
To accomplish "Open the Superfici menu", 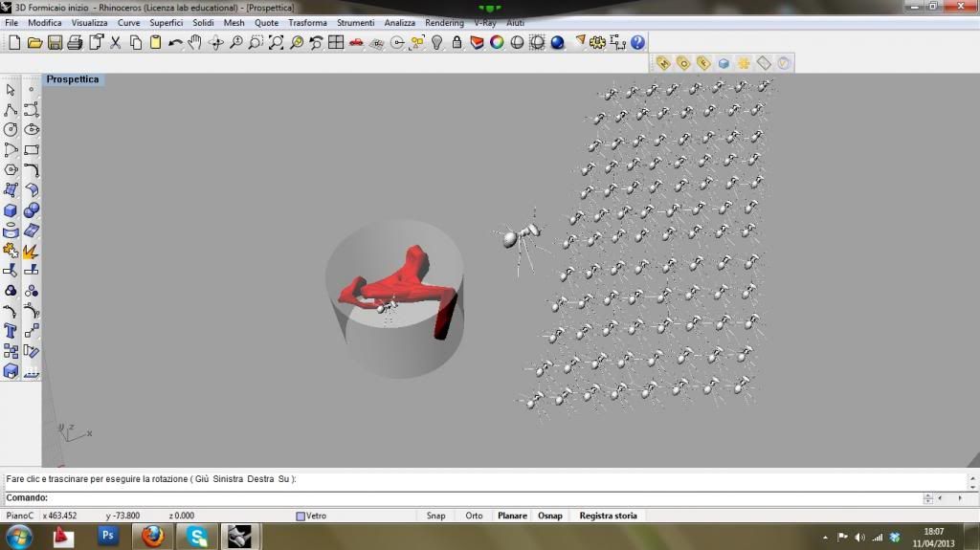I will click(167, 23).
